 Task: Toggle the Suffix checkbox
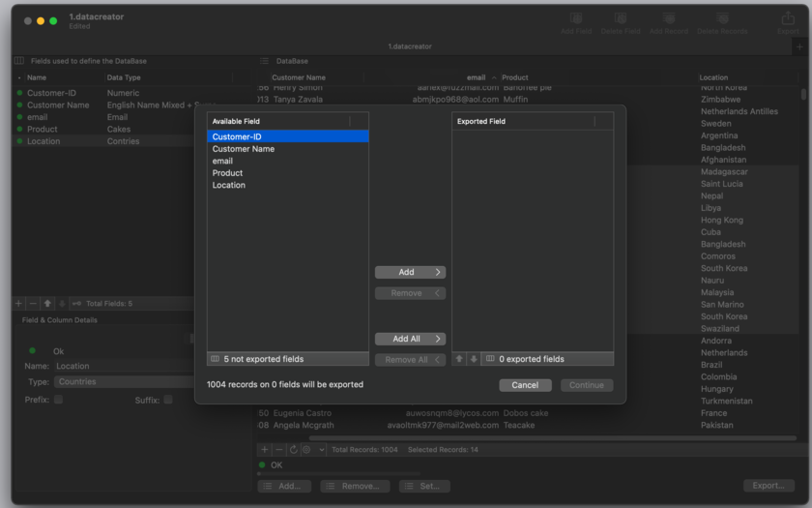[x=168, y=399]
